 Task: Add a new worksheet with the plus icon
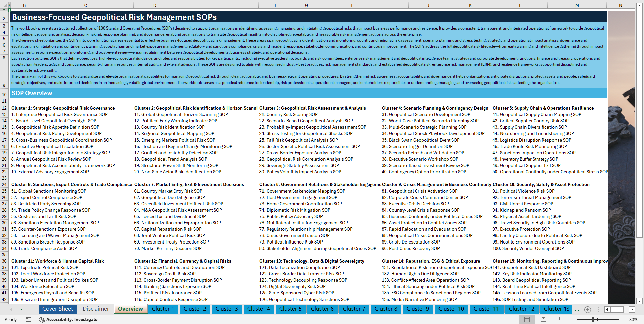[x=587, y=309]
